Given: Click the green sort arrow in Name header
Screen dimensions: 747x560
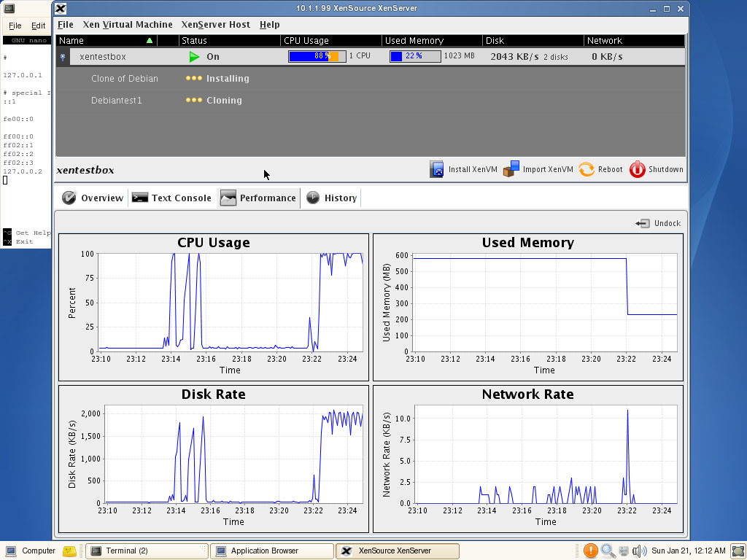Looking at the screenshot, I should [x=150, y=41].
